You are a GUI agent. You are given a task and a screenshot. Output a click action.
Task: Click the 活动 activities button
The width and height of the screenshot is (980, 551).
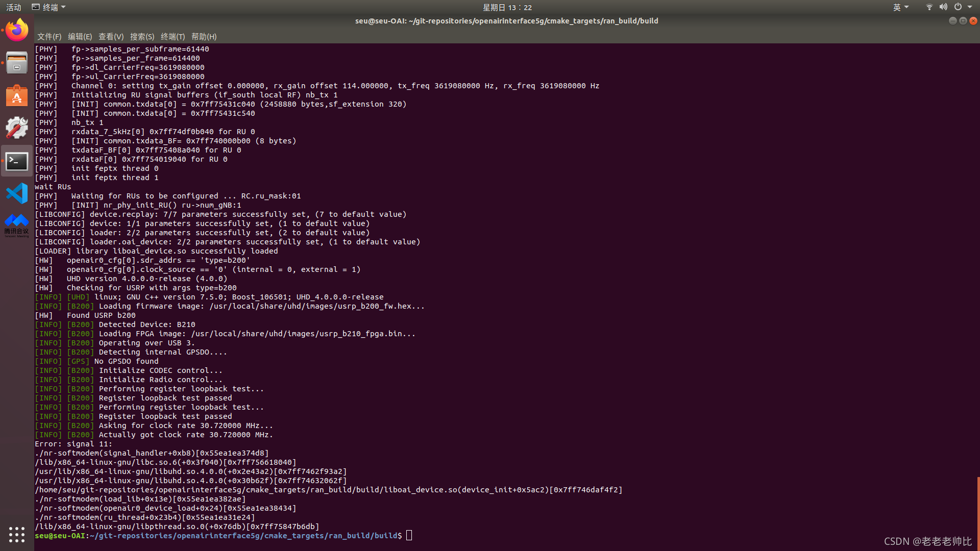coord(14,7)
